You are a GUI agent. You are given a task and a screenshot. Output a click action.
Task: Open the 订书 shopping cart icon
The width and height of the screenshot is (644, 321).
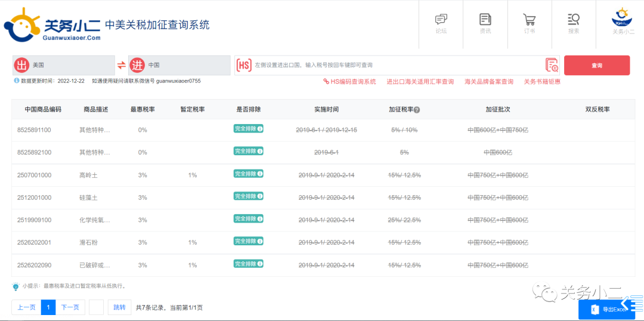pyautogui.click(x=529, y=19)
